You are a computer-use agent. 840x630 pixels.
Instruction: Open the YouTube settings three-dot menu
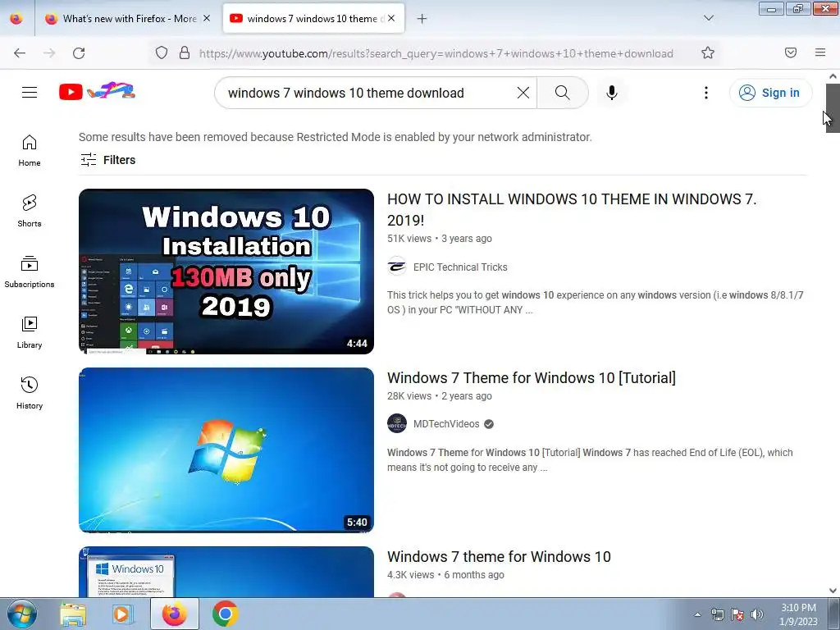coord(706,93)
